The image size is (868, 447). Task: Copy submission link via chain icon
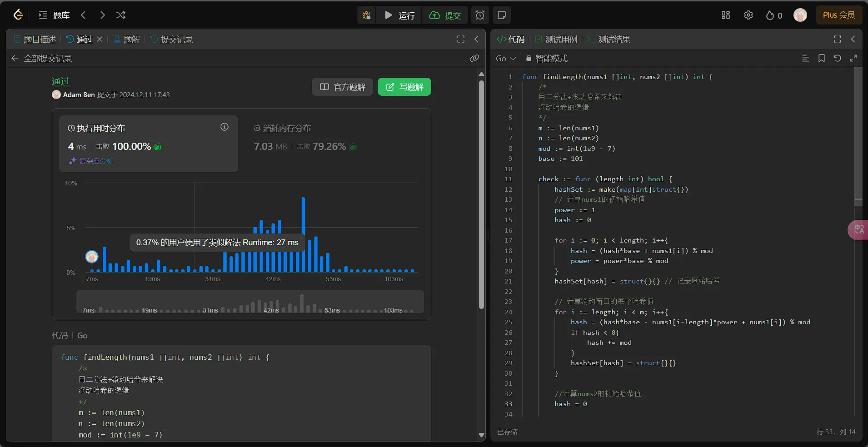coord(474,58)
